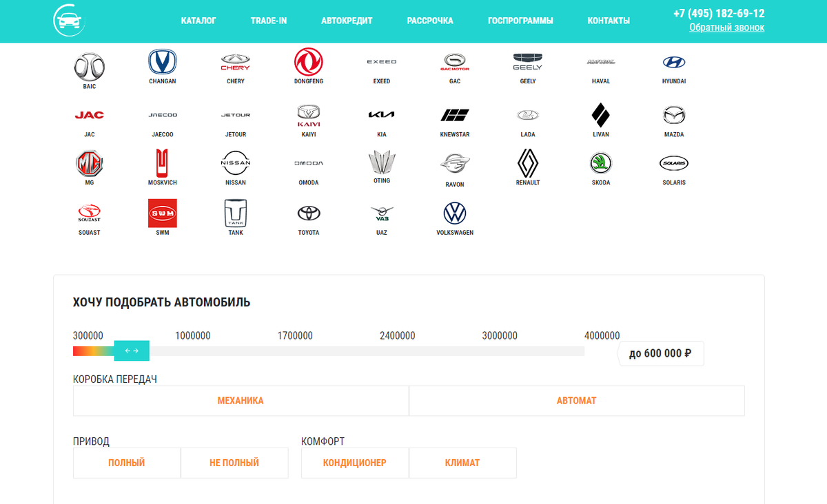Toggle the Кондиционер comfort option
This screenshot has height=504, width=827.
[355, 463]
